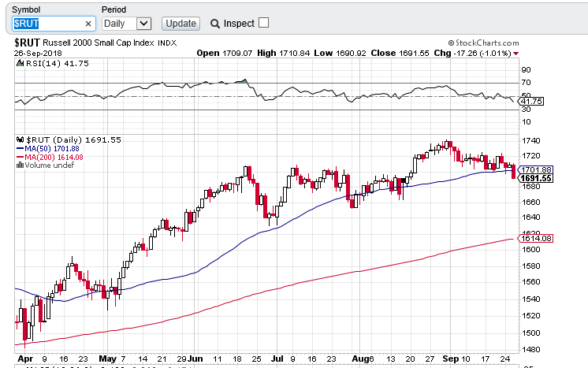Click the Sep label on the date axis
588x368 pixels.
(x=451, y=359)
